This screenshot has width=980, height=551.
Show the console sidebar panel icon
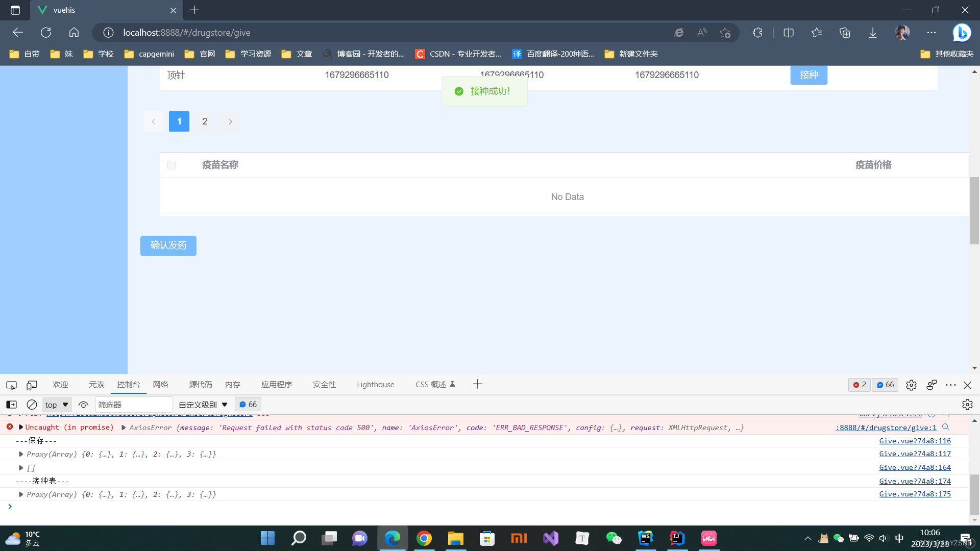click(11, 404)
